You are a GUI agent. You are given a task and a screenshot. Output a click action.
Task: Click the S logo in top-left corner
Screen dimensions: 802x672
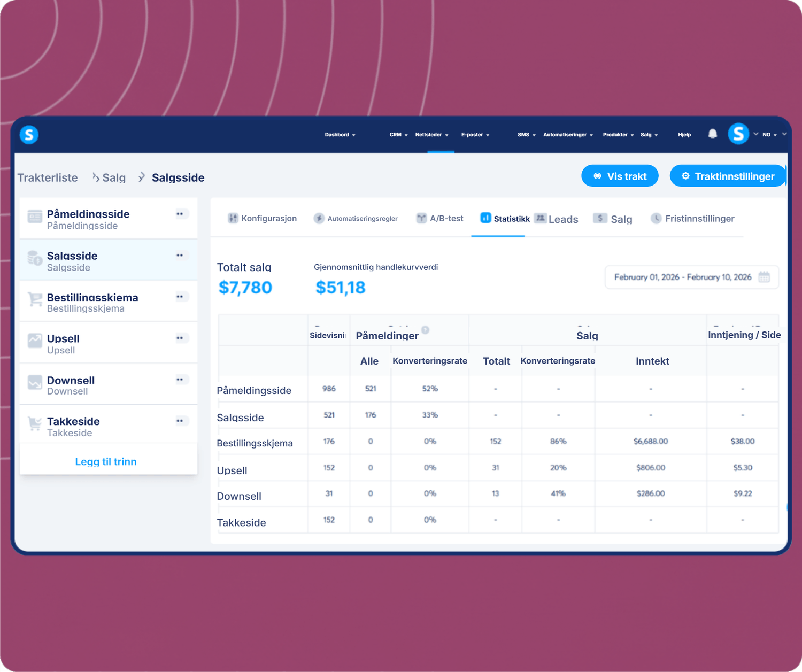tap(29, 135)
